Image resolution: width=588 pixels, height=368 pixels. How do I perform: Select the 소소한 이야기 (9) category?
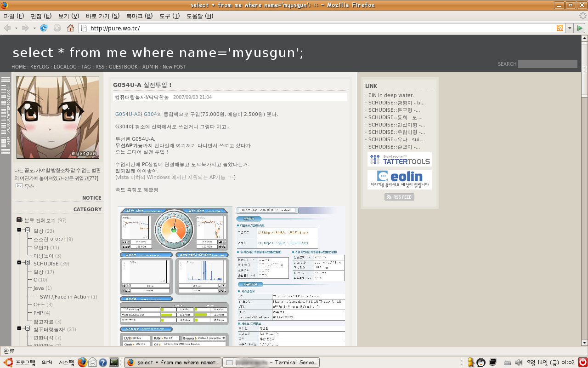pyautogui.click(x=53, y=239)
